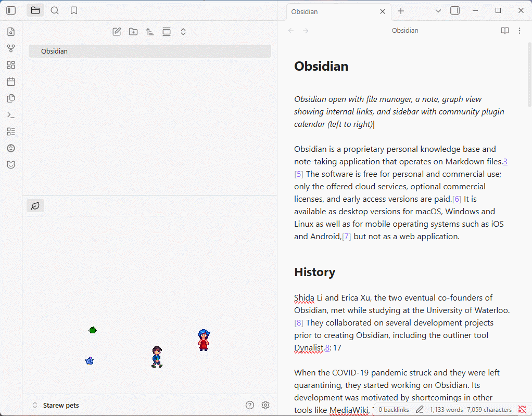Click the vertical scrollbar in the note
This screenshot has height=416, width=532.
(x=529, y=74)
